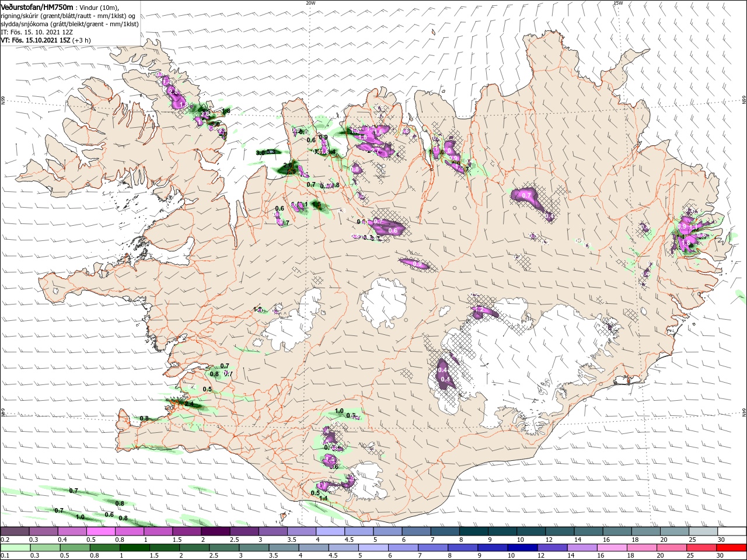Viewport: 747px width, 560px height.
Task: Click the 0.1 label on the lower scale
Action: [4, 555]
